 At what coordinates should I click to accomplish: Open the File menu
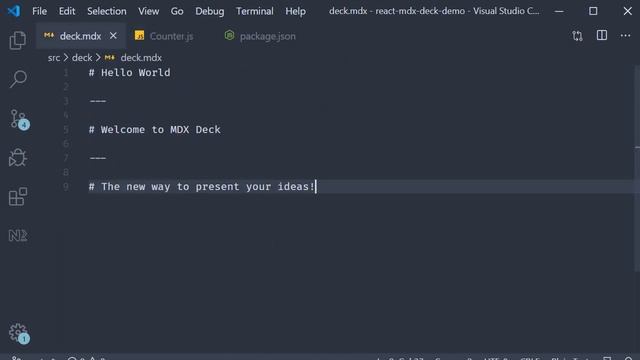click(40, 11)
